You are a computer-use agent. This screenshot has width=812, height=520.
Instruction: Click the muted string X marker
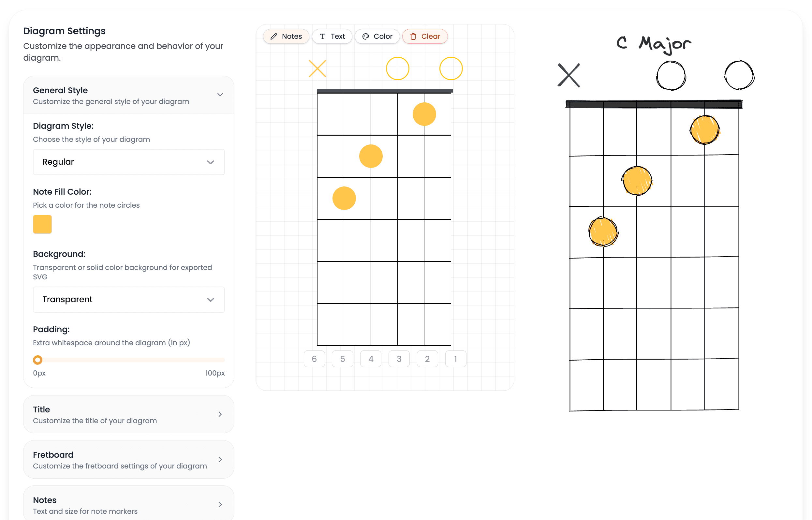[317, 68]
